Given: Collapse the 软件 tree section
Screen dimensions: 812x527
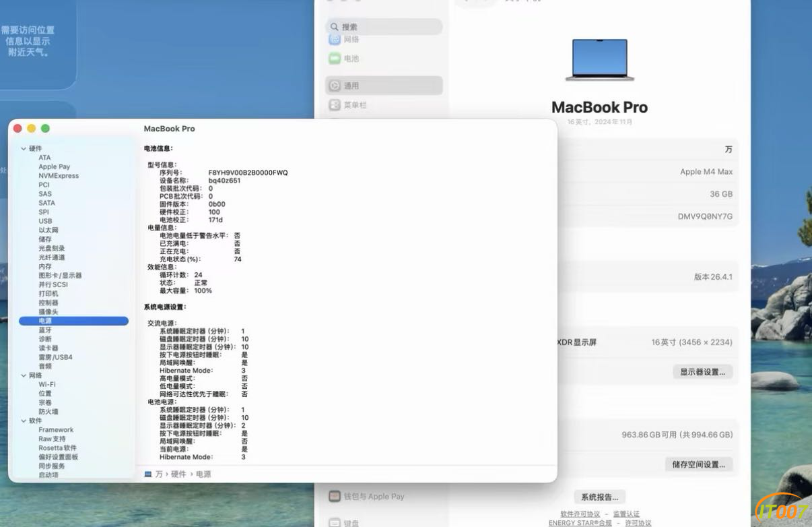Looking at the screenshot, I should point(24,421).
